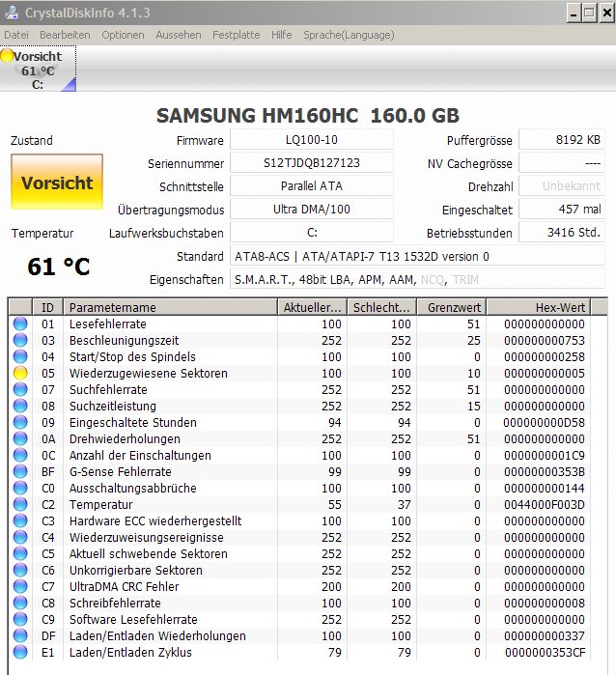Click the ID column header
The height and width of the screenshot is (675, 616).
pos(47,307)
